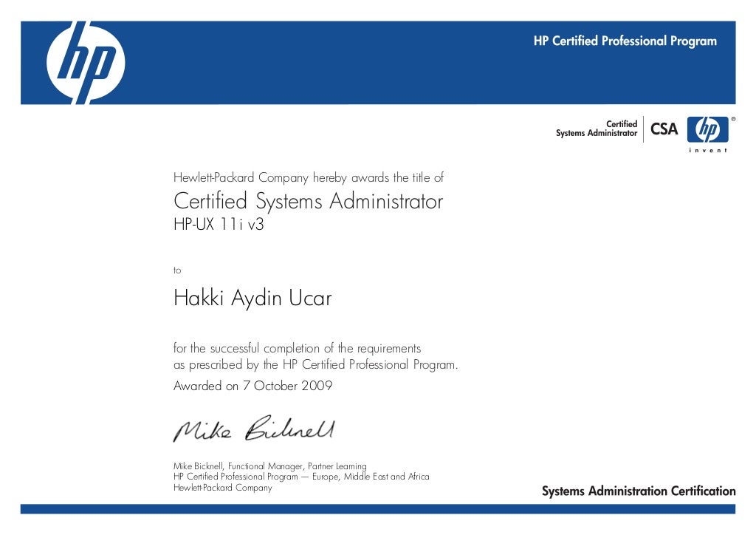This screenshot has width=756, height=535.
Task: Click the small "Certified Systems Administrator" label beside CSA
Action: (x=597, y=129)
